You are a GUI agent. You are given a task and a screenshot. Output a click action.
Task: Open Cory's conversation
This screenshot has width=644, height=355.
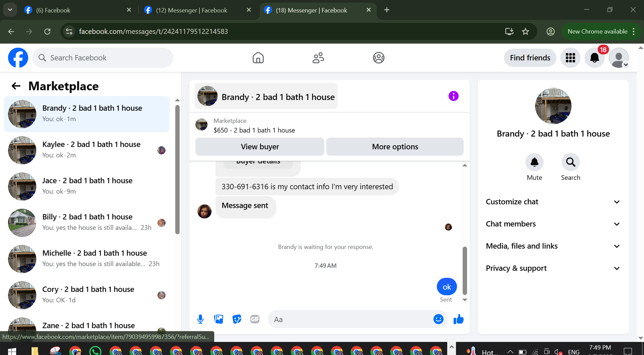pyautogui.click(x=87, y=295)
